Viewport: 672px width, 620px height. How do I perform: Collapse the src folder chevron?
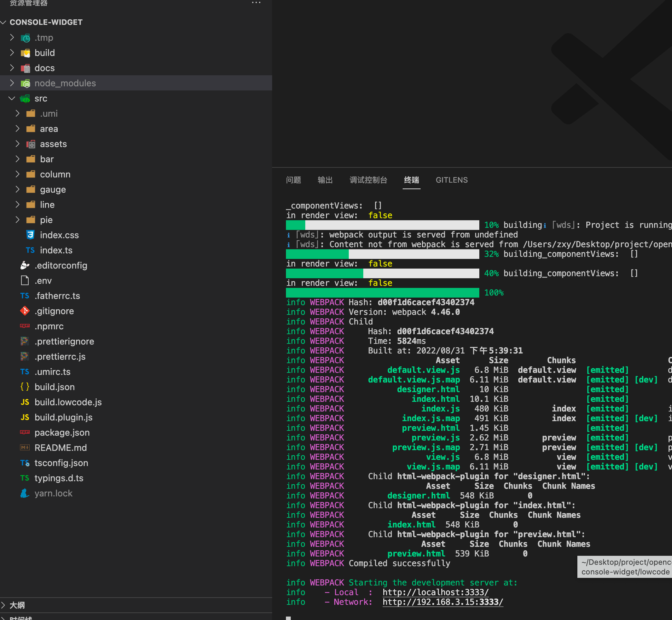pyautogui.click(x=12, y=98)
